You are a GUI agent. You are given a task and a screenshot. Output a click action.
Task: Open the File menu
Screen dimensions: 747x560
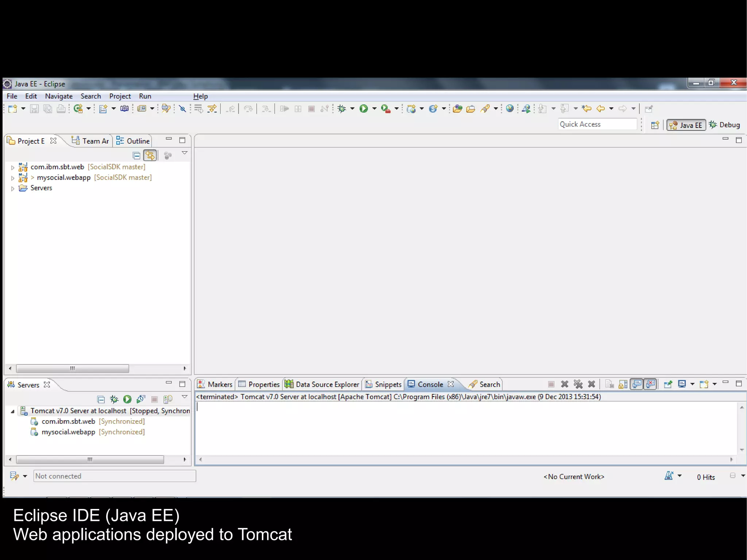coord(12,96)
